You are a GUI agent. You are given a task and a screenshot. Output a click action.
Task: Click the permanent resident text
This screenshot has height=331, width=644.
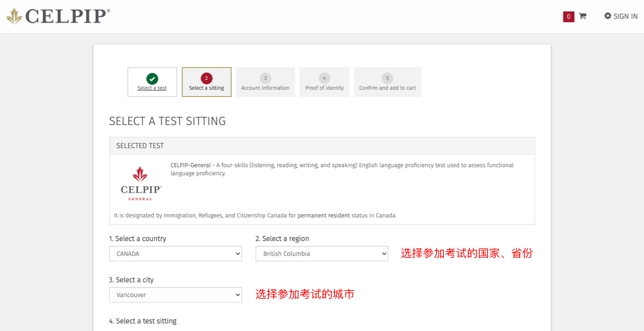point(324,215)
